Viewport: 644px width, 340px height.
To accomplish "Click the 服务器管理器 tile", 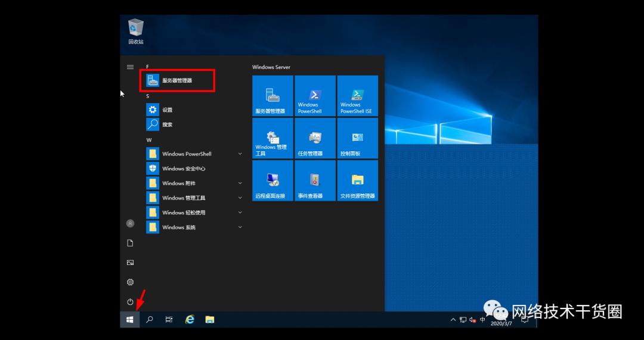I will tap(273, 95).
